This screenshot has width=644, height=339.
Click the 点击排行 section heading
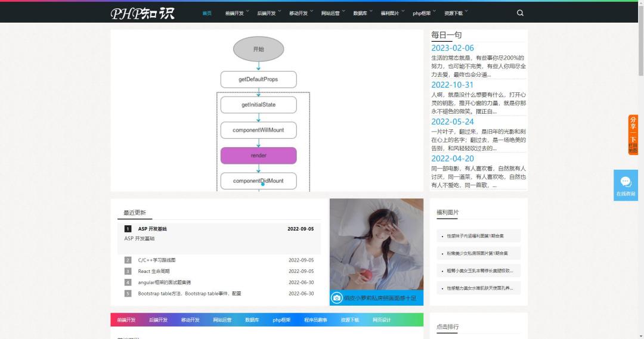click(448, 326)
